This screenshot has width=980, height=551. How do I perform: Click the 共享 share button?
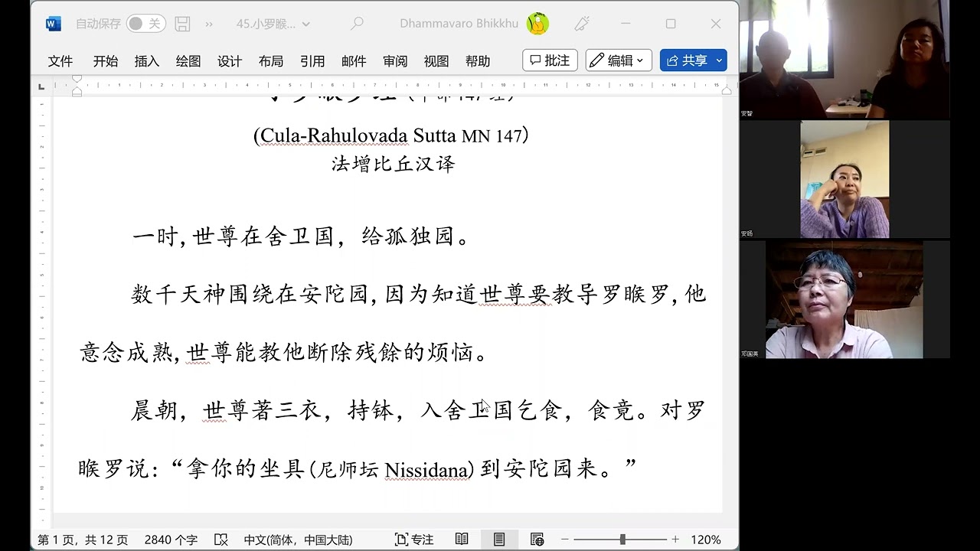[694, 60]
